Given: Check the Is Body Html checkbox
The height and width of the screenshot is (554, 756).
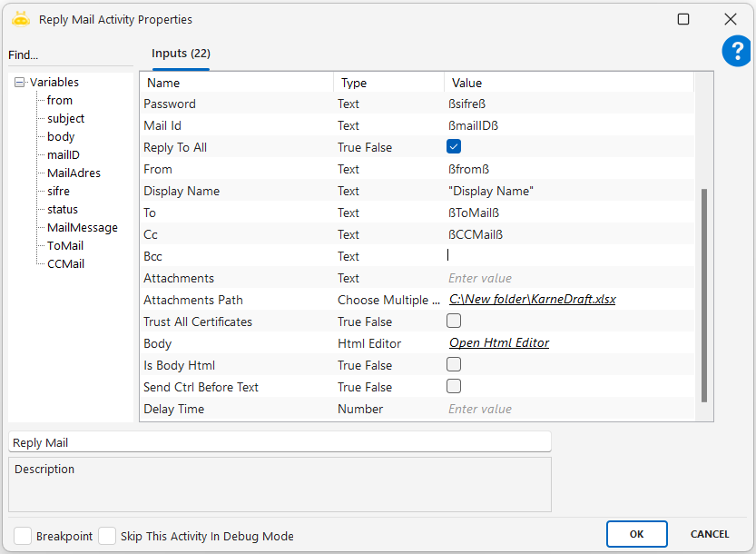Looking at the screenshot, I should pos(454,365).
